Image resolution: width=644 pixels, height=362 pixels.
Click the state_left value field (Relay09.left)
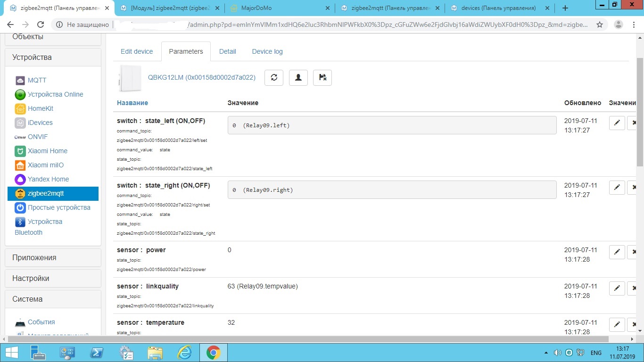tap(392, 125)
